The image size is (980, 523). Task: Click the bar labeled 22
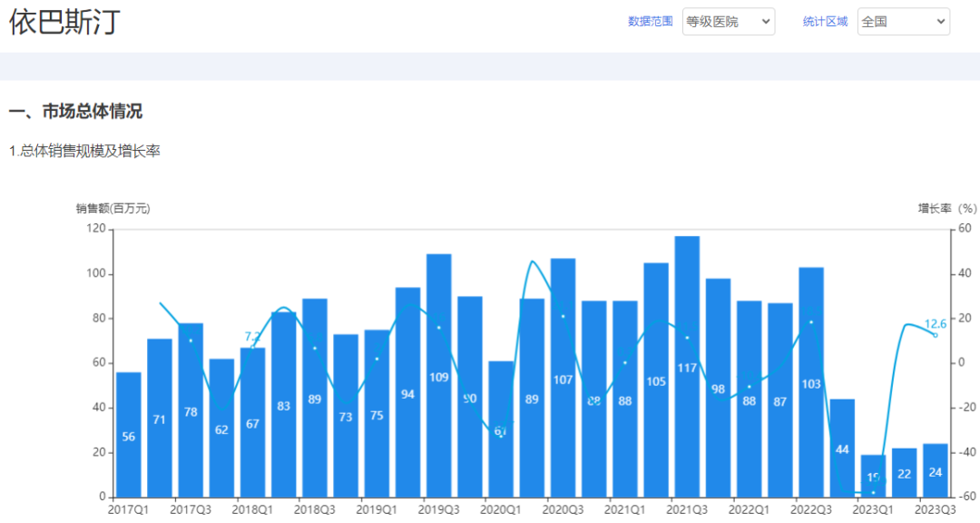click(904, 472)
